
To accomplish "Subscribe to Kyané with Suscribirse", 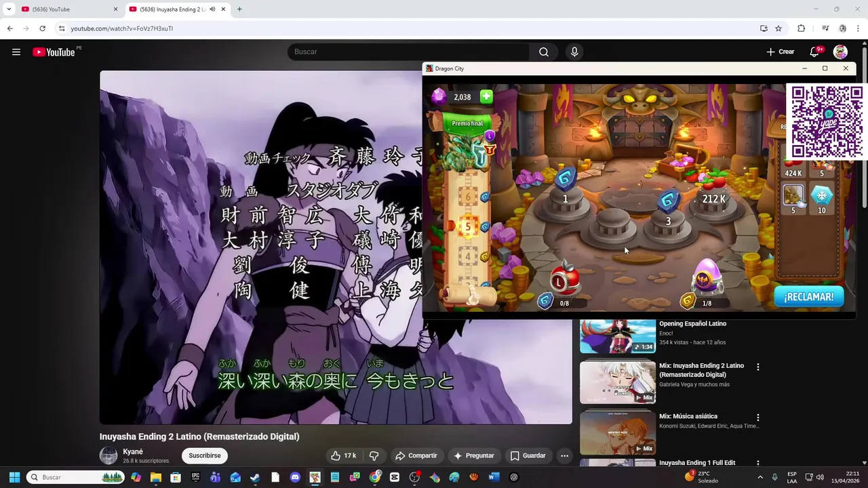I will (205, 455).
